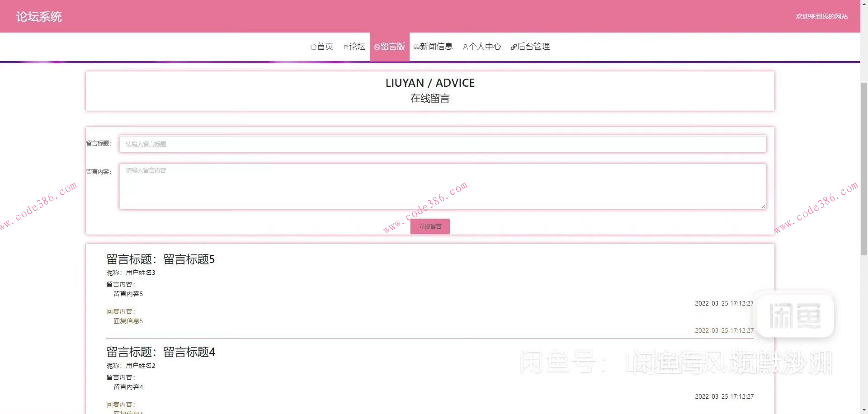Click the heading 留言标题：留言标题5

[160, 259]
